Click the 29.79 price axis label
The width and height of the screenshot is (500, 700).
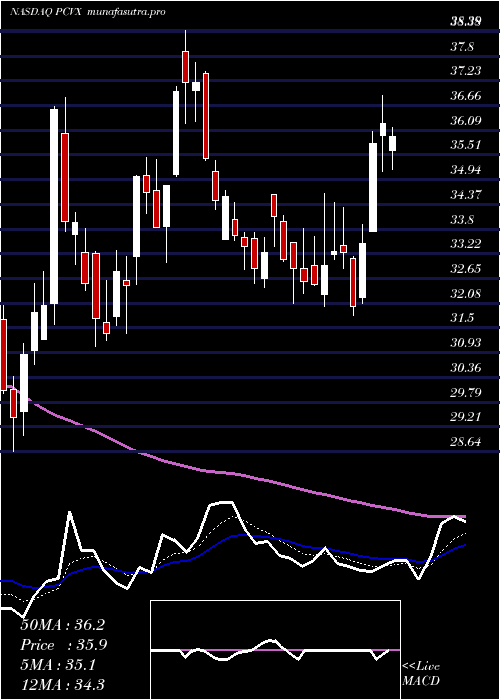[465, 392]
